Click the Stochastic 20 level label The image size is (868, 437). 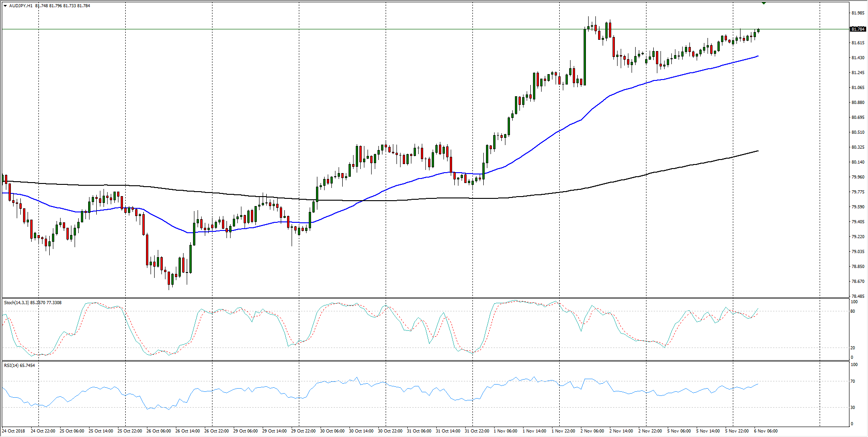point(853,348)
